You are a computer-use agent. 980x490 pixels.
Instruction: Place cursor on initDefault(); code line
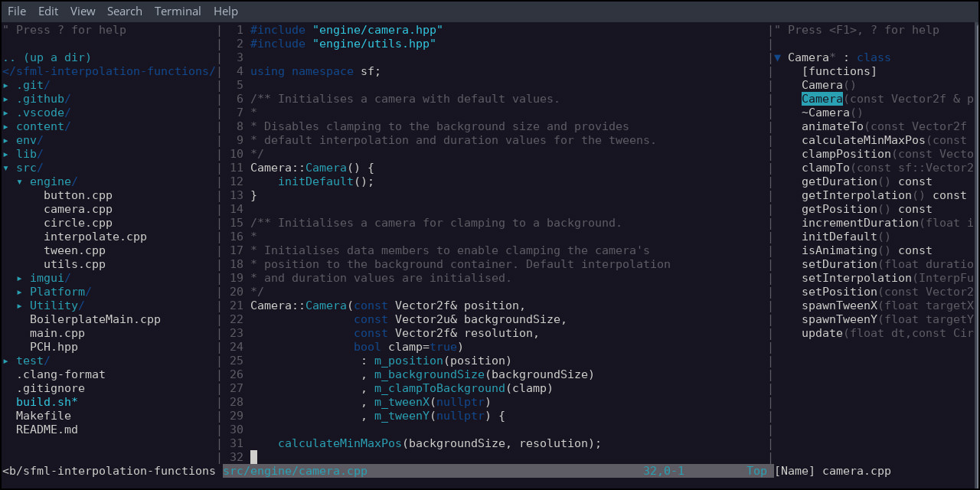click(326, 181)
